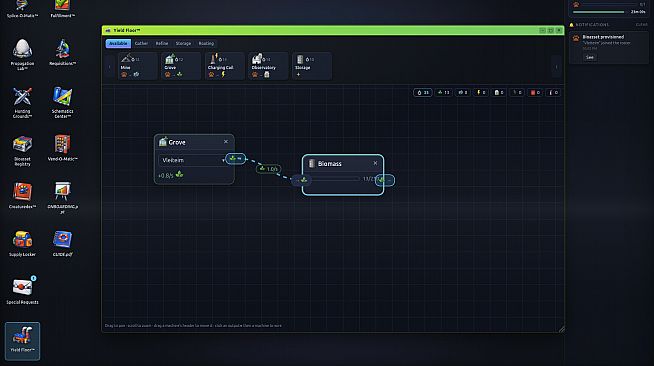Pick the Charging Coil machine card
The height and width of the screenshot is (366, 654).
[224, 66]
